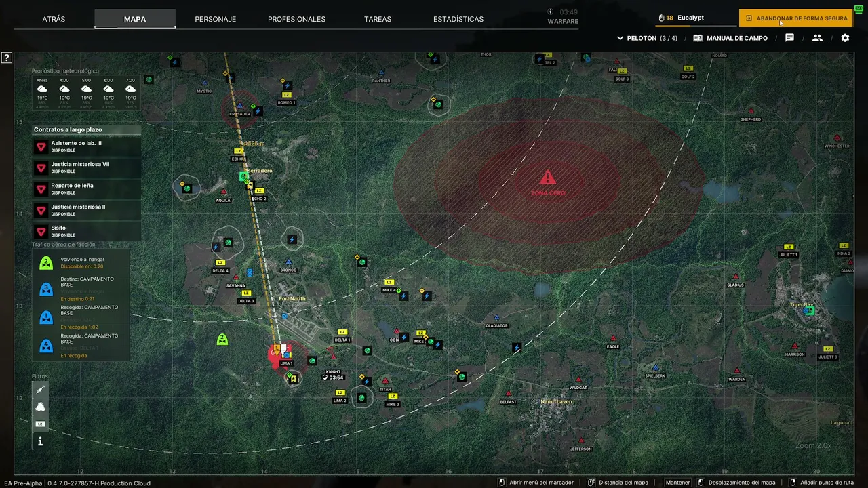Viewport: 868px width, 488px height.
Task: Select contract Justicia misteriosa VII
Action: [87, 167]
